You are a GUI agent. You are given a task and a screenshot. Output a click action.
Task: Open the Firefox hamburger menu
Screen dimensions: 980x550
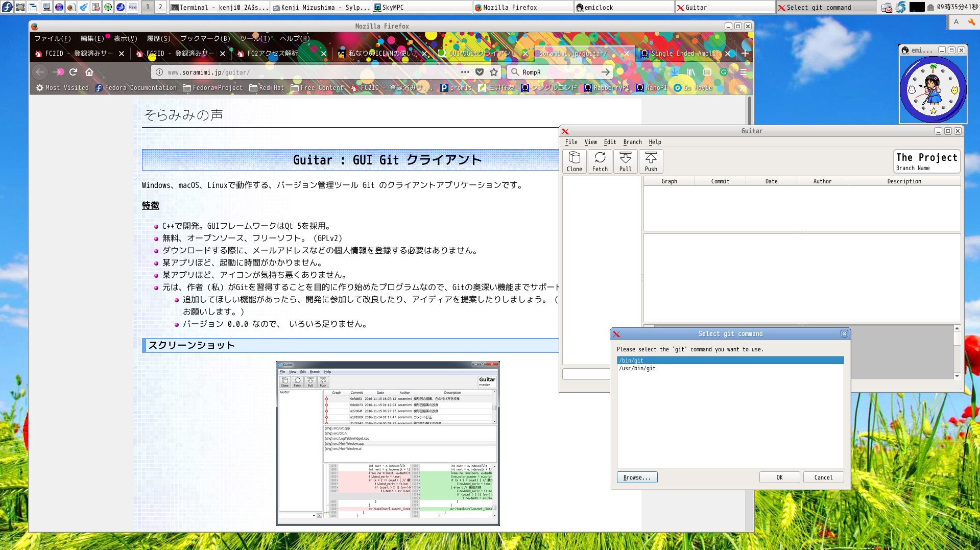coord(743,72)
